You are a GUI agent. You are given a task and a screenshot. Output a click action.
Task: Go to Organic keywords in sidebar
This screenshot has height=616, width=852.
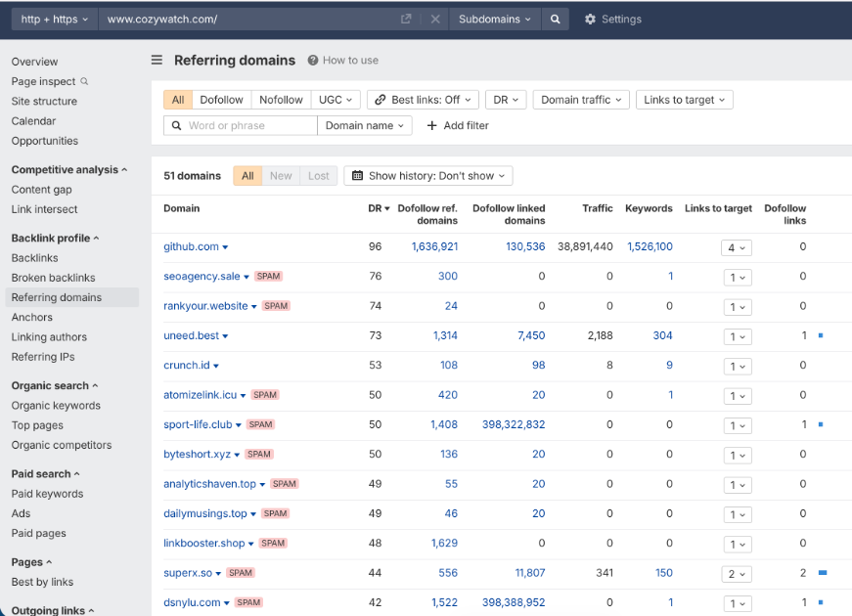click(56, 406)
